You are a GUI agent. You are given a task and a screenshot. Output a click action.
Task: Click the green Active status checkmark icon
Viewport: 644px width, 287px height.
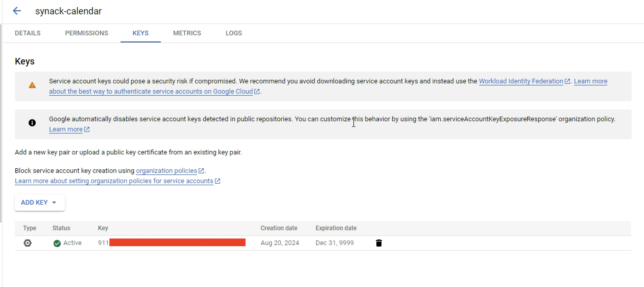(57, 243)
